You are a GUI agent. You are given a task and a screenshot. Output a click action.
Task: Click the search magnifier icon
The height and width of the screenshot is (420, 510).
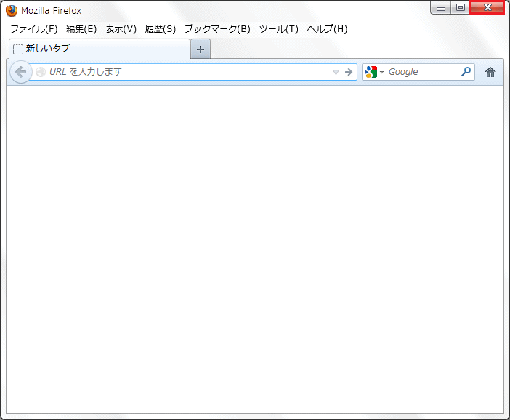tap(466, 72)
